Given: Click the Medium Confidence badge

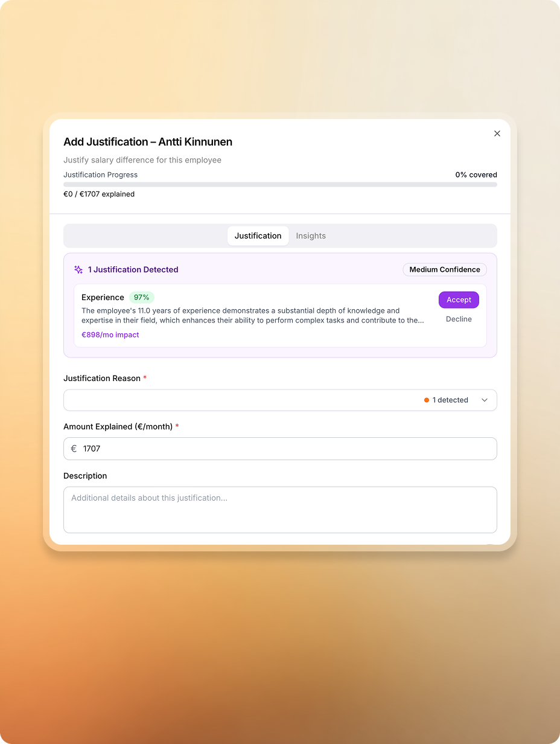Looking at the screenshot, I should pyautogui.click(x=445, y=270).
